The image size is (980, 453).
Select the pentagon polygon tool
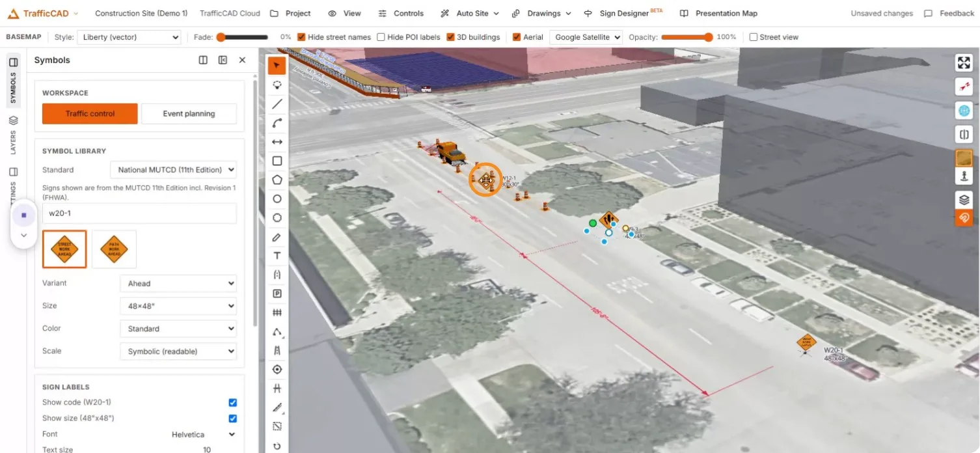coord(277,180)
